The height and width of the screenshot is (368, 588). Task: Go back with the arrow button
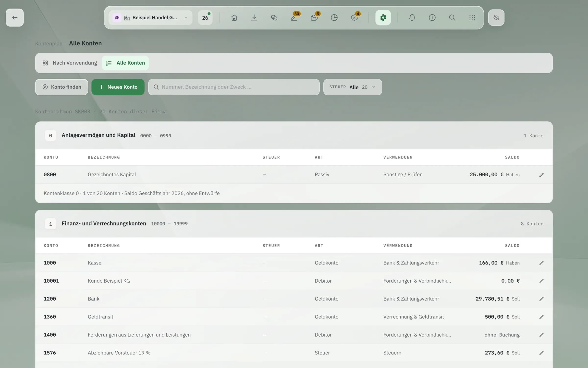click(15, 17)
